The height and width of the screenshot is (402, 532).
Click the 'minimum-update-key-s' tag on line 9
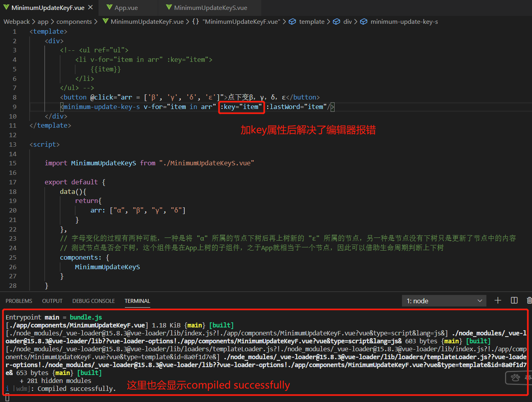(101, 107)
